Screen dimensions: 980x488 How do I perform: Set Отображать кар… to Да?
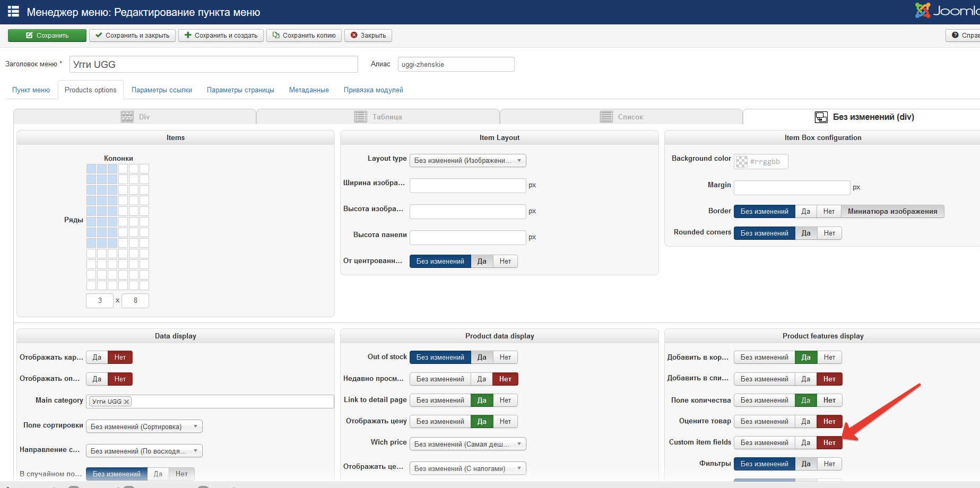coord(97,358)
